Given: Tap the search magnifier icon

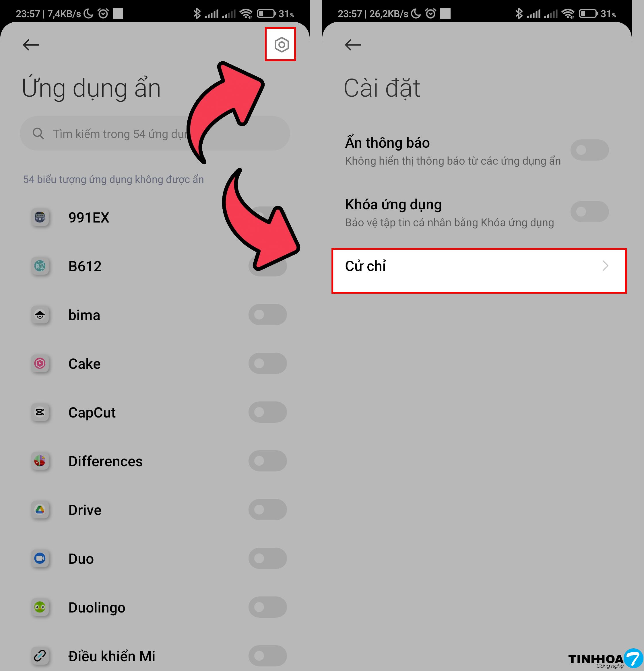Looking at the screenshot, I should click(x=38, y=134).
